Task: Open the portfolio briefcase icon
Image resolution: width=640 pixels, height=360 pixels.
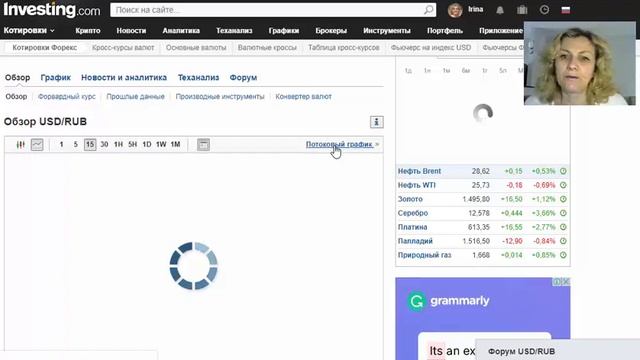Action: 522,10
